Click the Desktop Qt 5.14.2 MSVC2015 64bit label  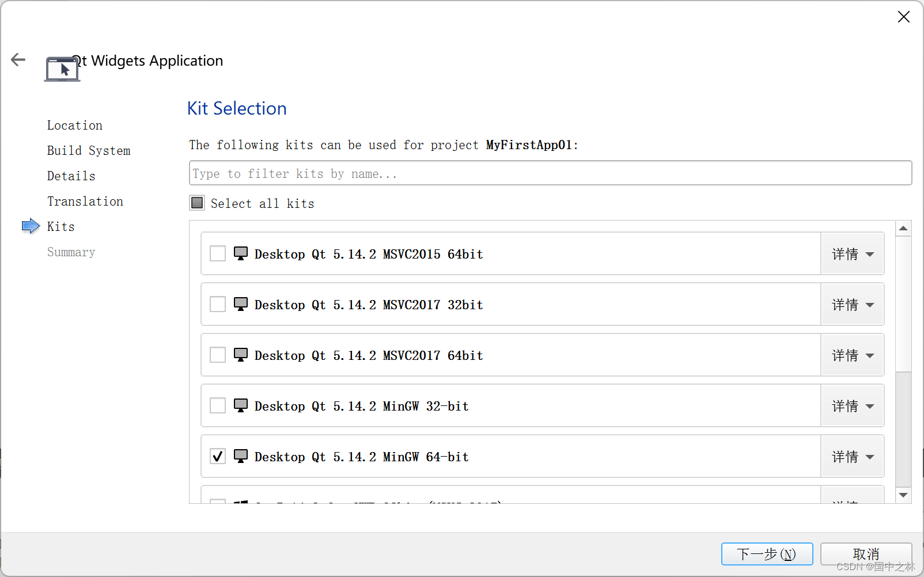pyautogui.click(x=369, y=254)
